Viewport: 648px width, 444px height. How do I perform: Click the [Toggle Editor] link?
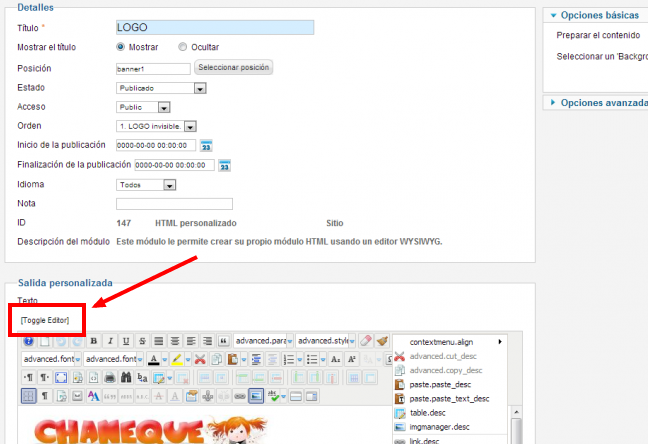[45, 320]
